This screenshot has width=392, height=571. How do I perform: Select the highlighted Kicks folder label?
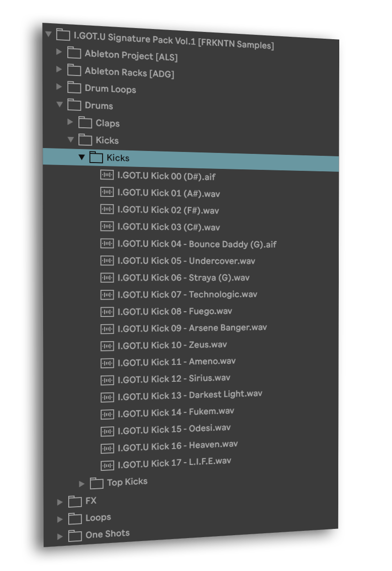coord(118,158)
